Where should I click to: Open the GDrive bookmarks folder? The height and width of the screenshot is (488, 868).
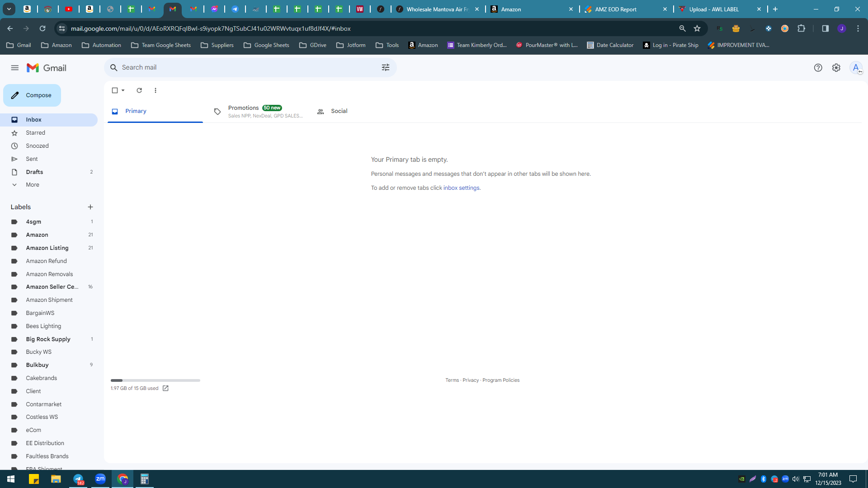coord(313,45)
